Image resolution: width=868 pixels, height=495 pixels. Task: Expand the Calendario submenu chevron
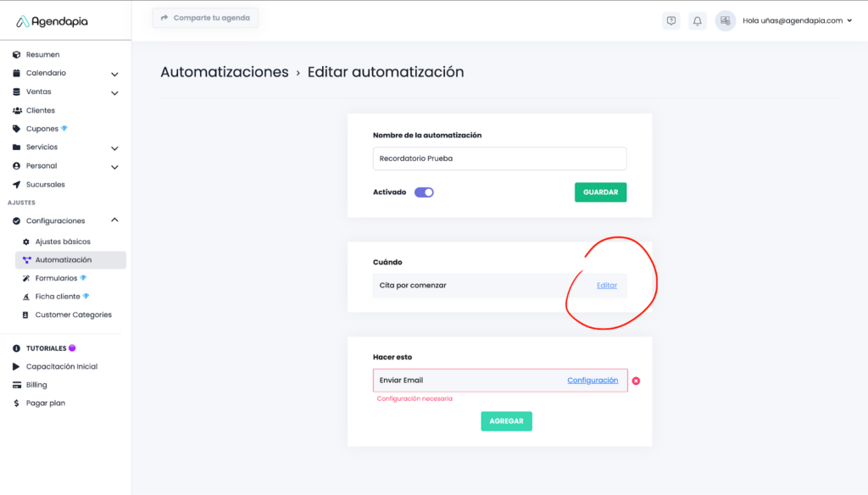[x=114, y=74]
